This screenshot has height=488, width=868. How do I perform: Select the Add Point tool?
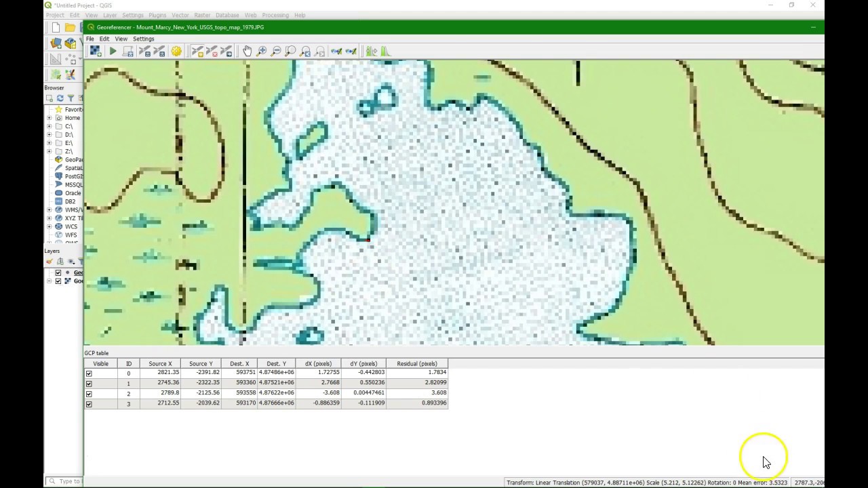(197, 52)
